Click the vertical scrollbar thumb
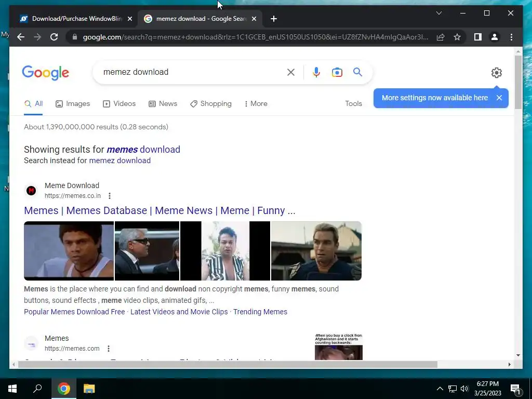Screen dimensions: 532x399 tap(518, 82)
